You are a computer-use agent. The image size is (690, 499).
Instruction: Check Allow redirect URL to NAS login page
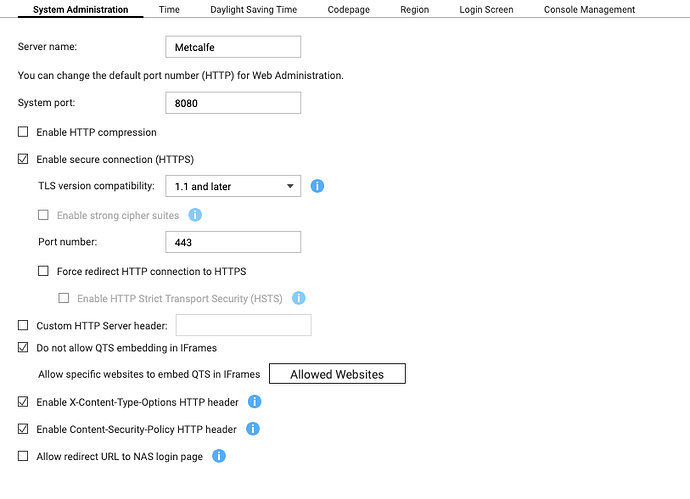[24, 456]
